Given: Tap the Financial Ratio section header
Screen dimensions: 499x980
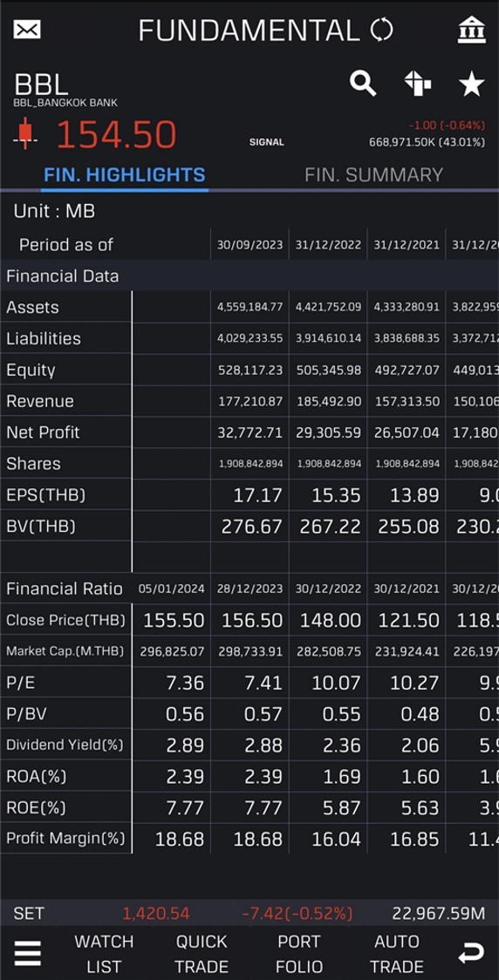Looking at the screenshot, I should coord(65,589).
